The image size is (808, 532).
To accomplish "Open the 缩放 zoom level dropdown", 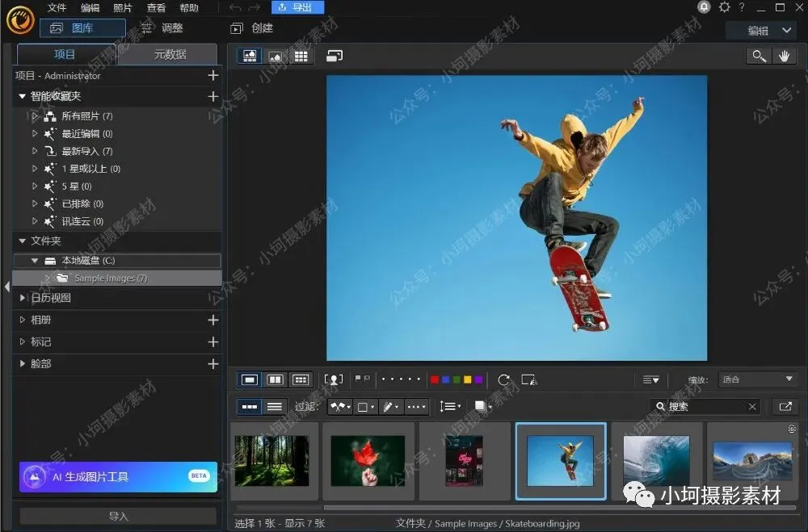I will [758, 379].
